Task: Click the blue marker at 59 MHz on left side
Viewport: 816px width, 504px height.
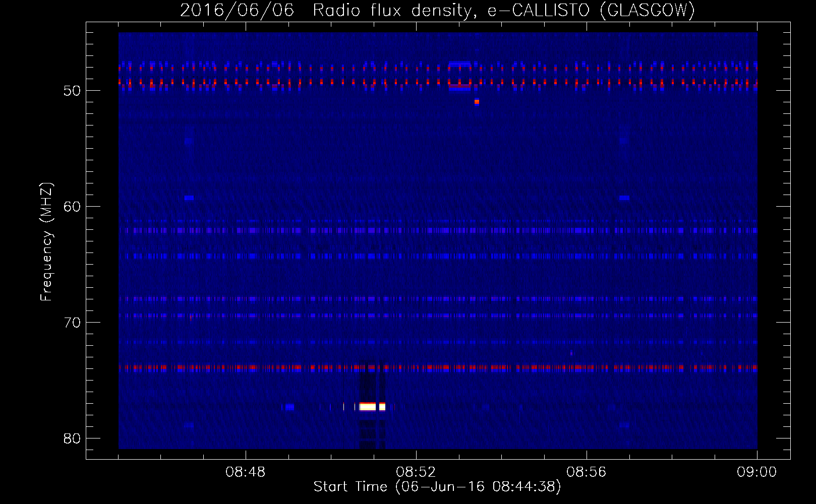Action: pos(189,198)
